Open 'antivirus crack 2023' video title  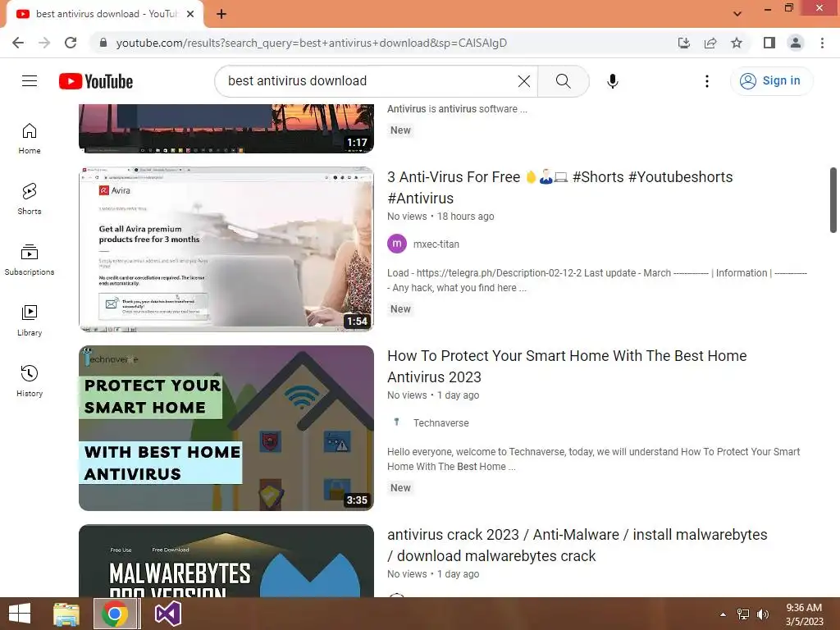577,546
